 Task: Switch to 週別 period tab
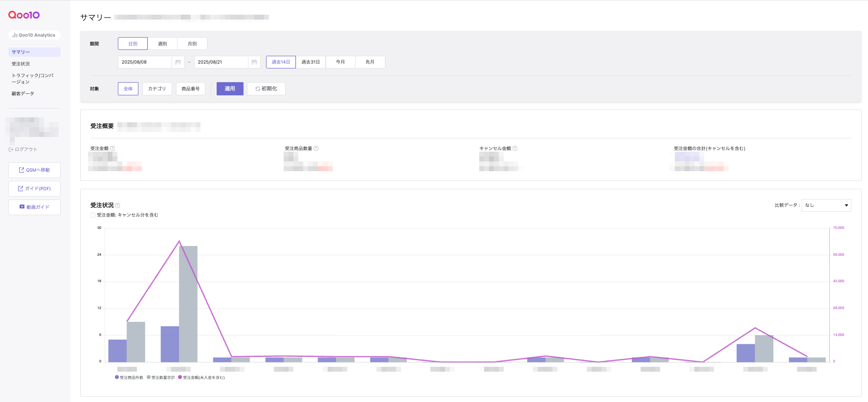point(162,44)
